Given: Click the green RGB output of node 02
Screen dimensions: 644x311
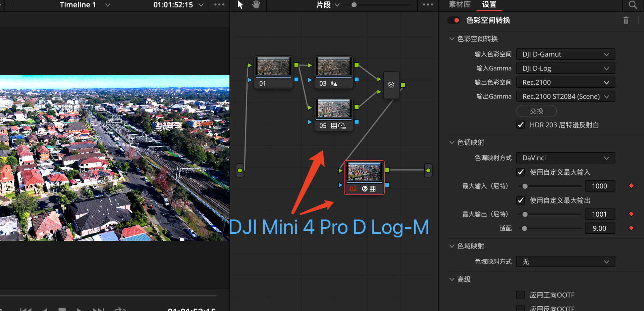Looking at the screenshot, I should pyautogui.click(x=387, y=170).
